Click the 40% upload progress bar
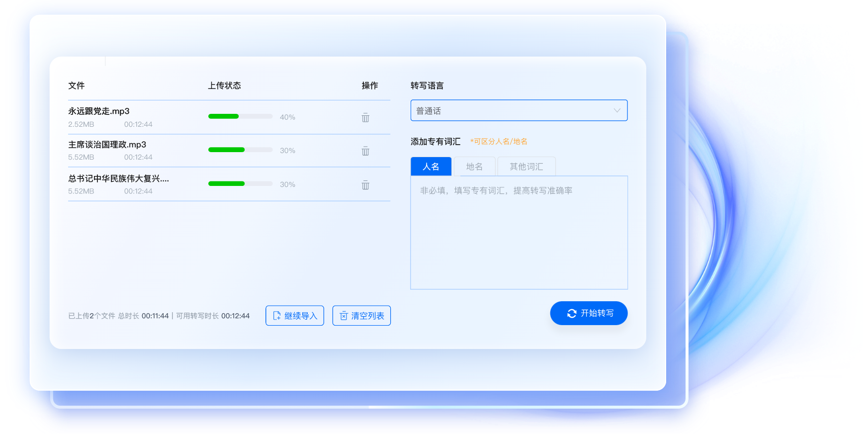Screen dimensions: 868x434 240,116
